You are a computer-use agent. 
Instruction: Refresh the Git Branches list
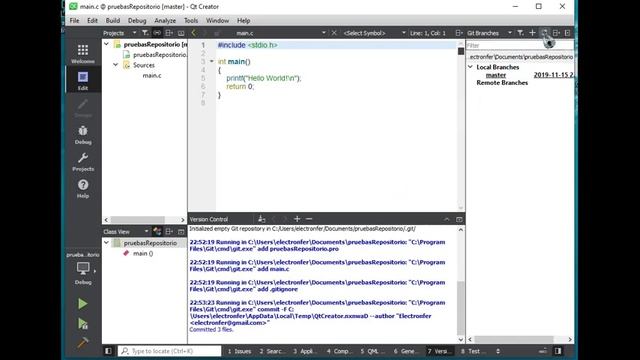click(544, 33)
